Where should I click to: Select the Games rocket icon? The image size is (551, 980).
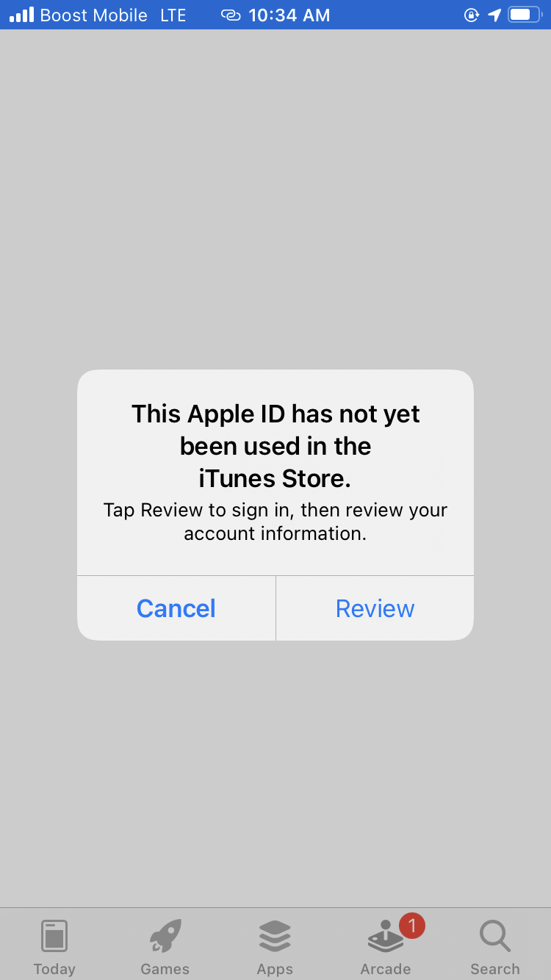point(165,937)
